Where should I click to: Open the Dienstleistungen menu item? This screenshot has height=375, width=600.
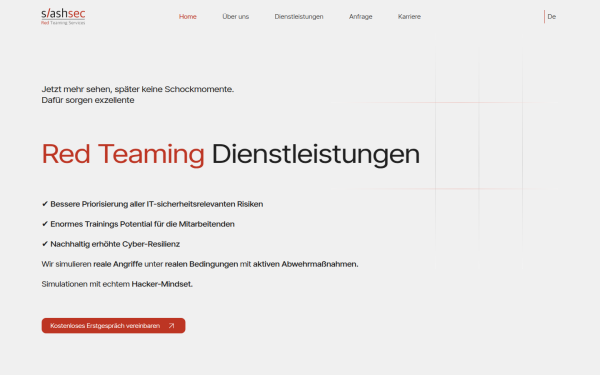299,16
